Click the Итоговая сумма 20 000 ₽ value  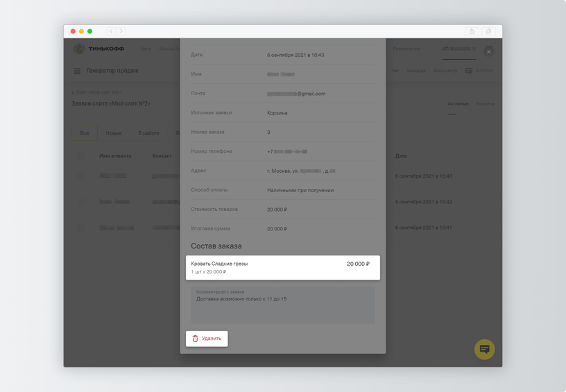(x=277, y=229)
